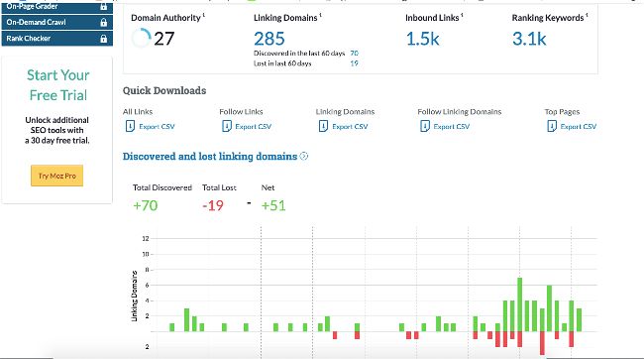Click the arrow icon beside Discovered and lost heading
This screenshot has height=359, width=644.
coord(304,156)
